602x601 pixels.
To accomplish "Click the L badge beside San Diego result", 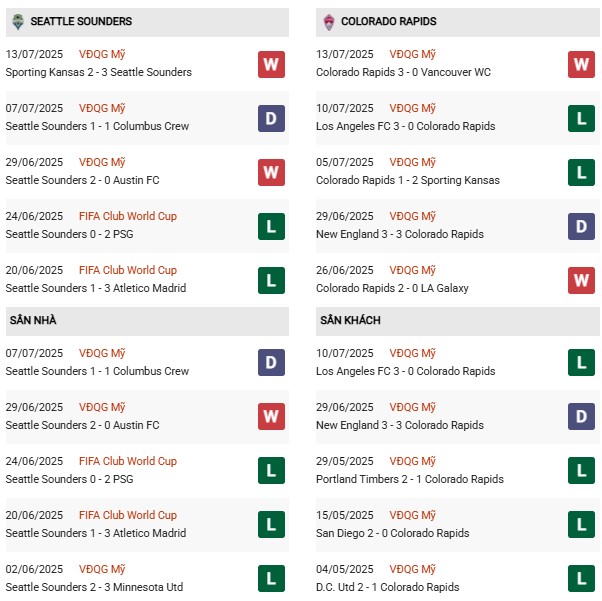I will 582,524.
